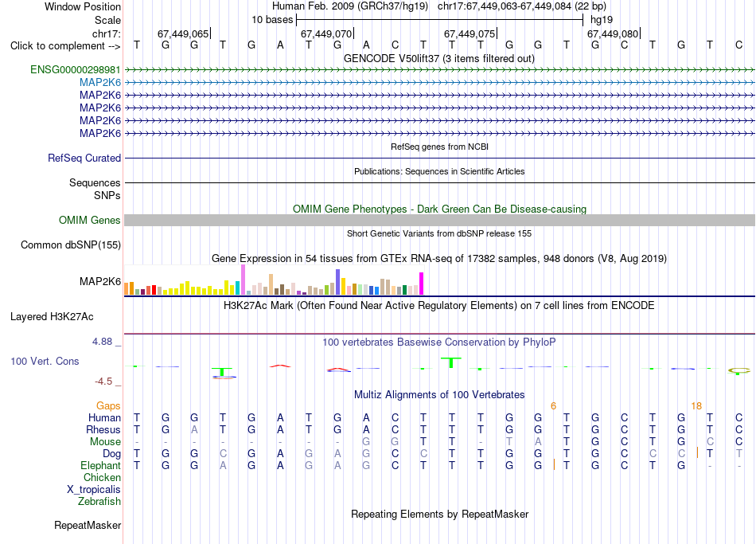This screenshot has height=544, width=756.
Task: Click 'Multiz Alignments of 100 Vertebrates' title
Action: [x=439, y=395]
